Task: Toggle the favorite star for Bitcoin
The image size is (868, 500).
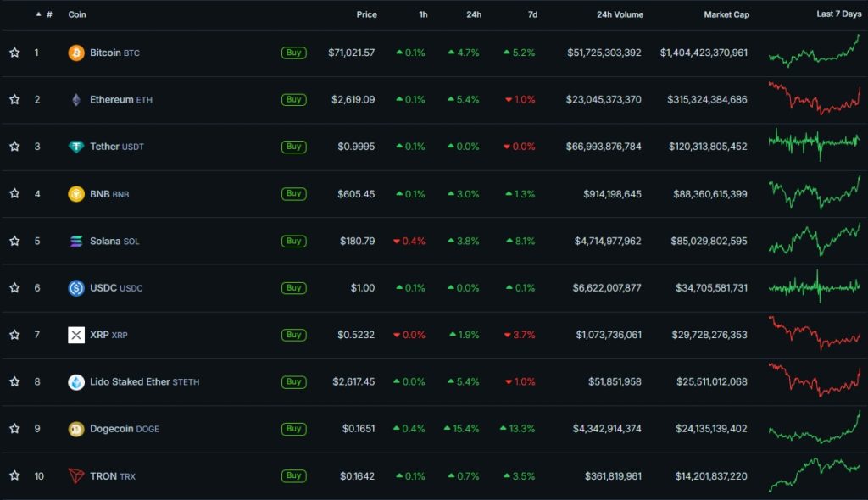Action: pos(14,52)
